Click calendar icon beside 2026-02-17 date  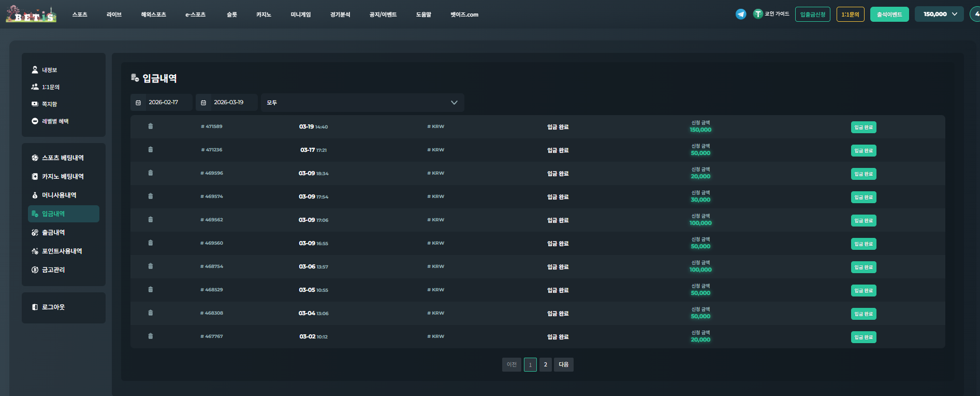[x=138, y=103]
